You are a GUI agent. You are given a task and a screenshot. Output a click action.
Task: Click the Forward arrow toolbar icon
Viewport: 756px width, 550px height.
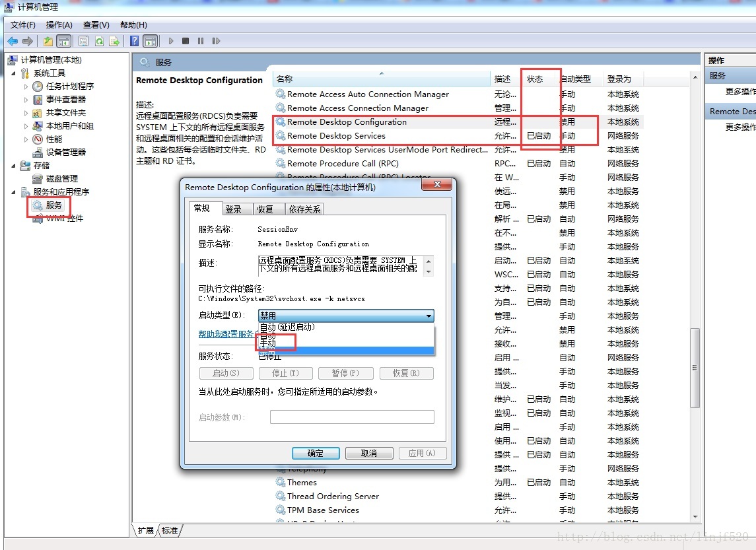(28, 42)
